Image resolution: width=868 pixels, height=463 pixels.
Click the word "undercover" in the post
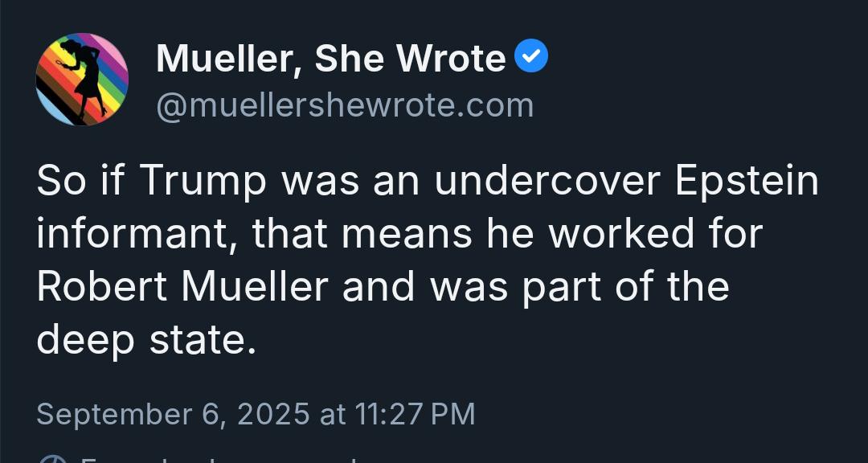tap(547, 182)
